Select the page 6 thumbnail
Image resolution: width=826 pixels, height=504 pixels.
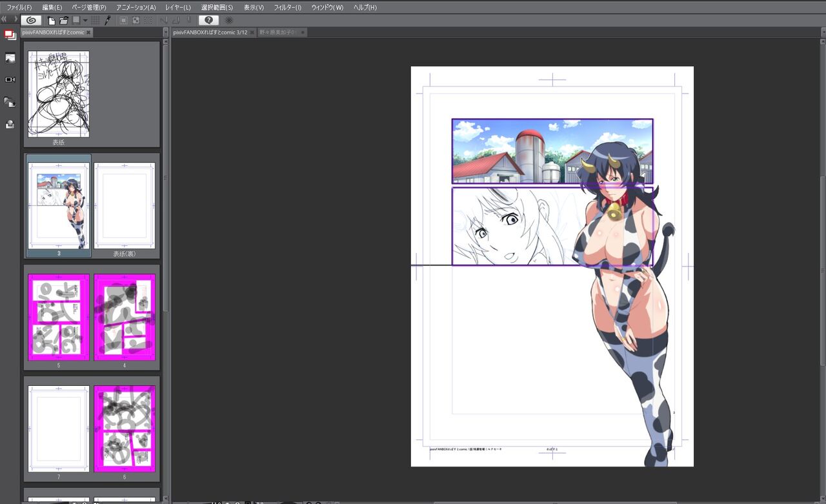(x=125, y=428)
